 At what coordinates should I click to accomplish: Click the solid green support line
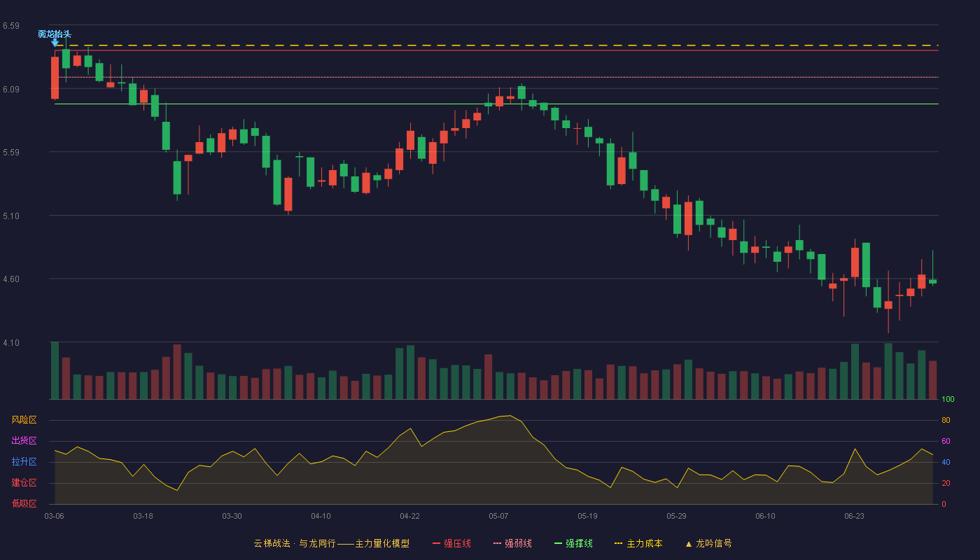[x=496, y=104]
